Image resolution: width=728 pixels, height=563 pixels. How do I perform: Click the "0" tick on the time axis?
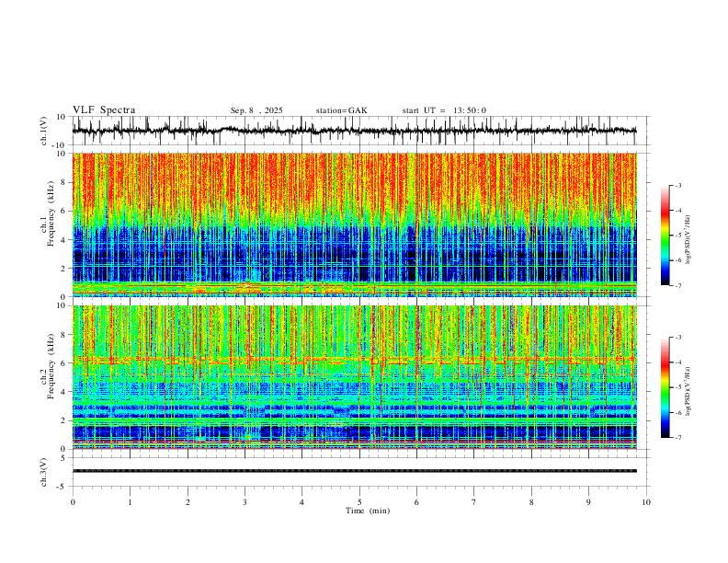[73, 502]
